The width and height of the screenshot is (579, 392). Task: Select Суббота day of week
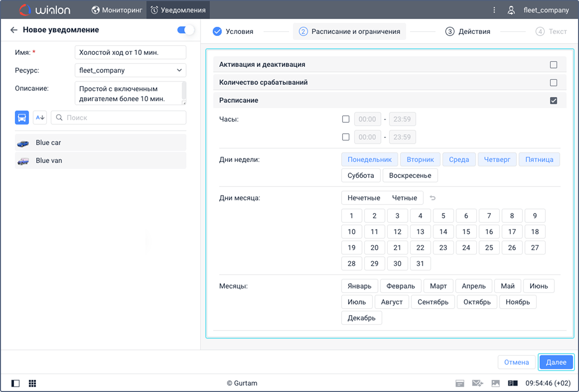360,175
